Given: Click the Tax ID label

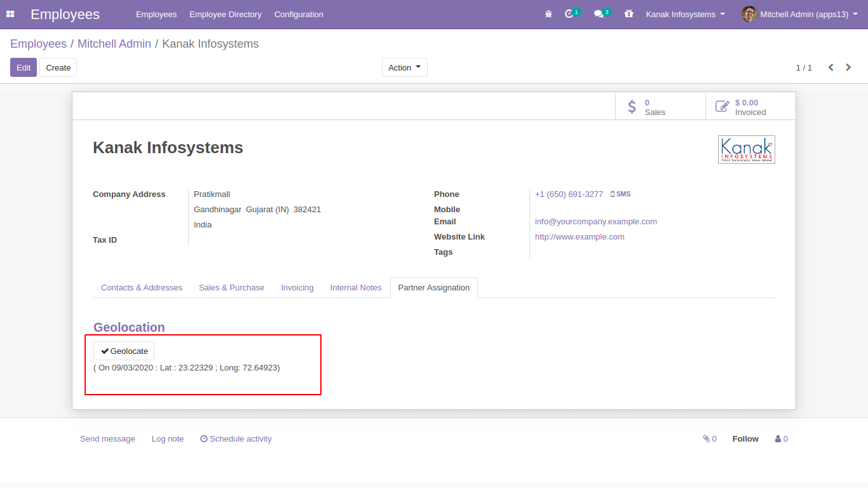Looking at the screenshot, I should (105, 240).
